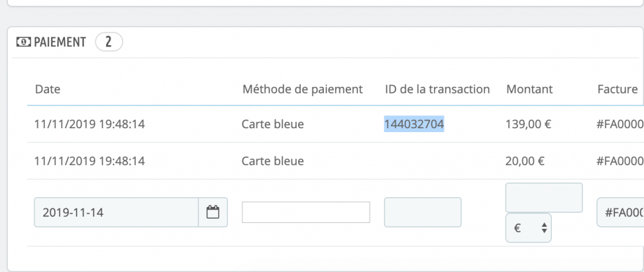Click the payment count badge 2

coord(109,43)
